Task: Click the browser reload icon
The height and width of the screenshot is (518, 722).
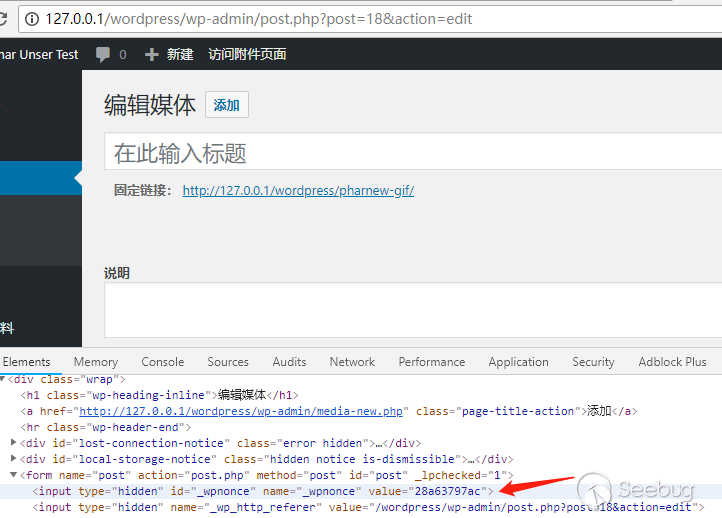Action: coord(3,19)
